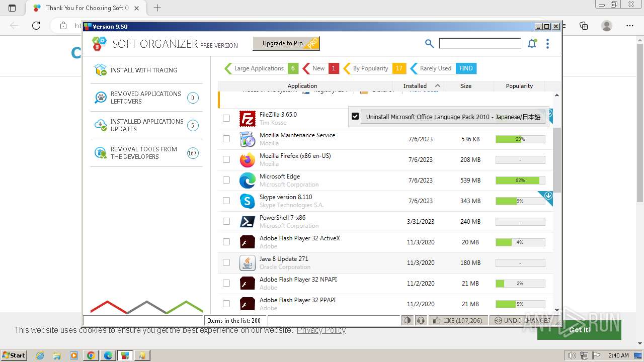Click the Install with Tracing icon
The height and width of the screenshot is (362, 644).
101,70
